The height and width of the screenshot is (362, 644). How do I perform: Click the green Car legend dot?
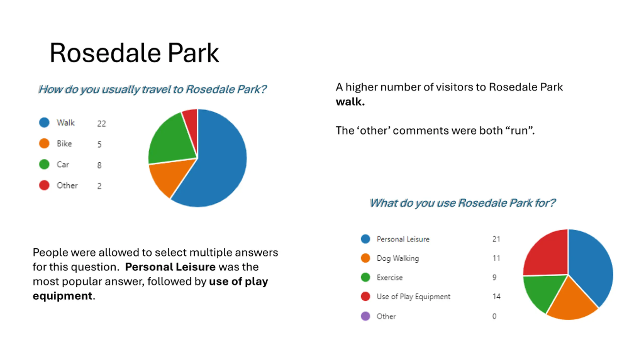[x=44, y=164]
